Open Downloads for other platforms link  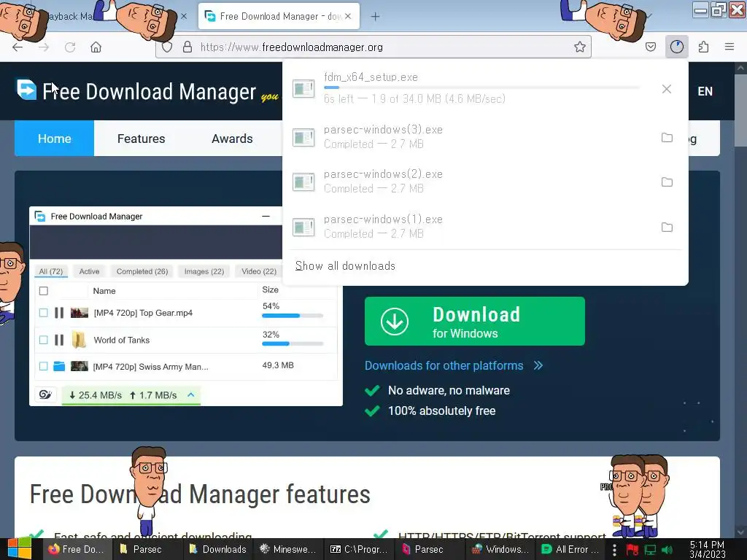click(444, 366)
